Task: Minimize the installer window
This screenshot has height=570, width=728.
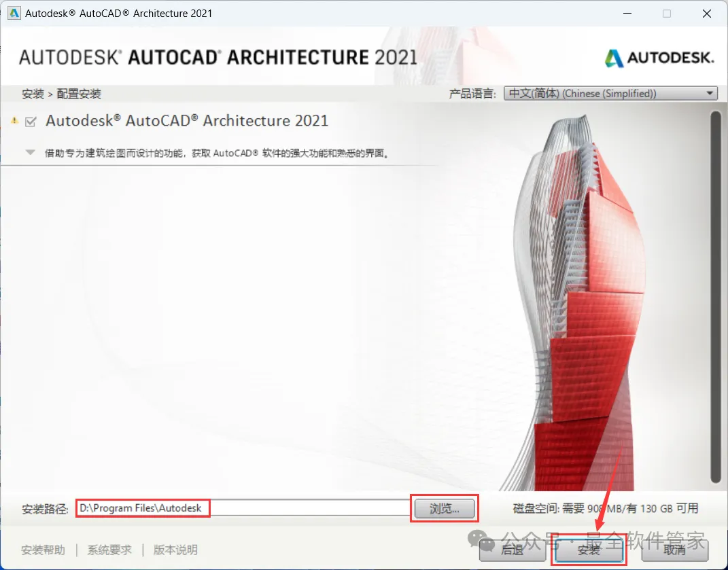Action: (627, 14)
